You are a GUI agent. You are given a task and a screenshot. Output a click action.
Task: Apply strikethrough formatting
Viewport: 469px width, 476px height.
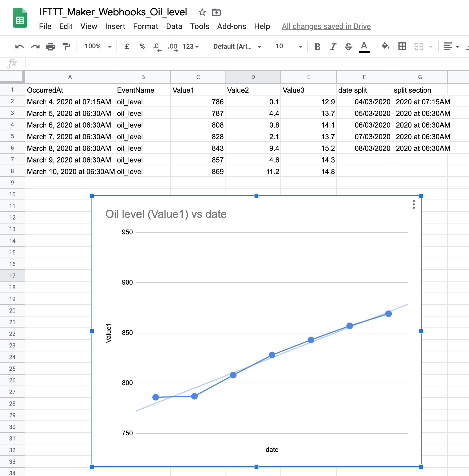click(349, 46)
